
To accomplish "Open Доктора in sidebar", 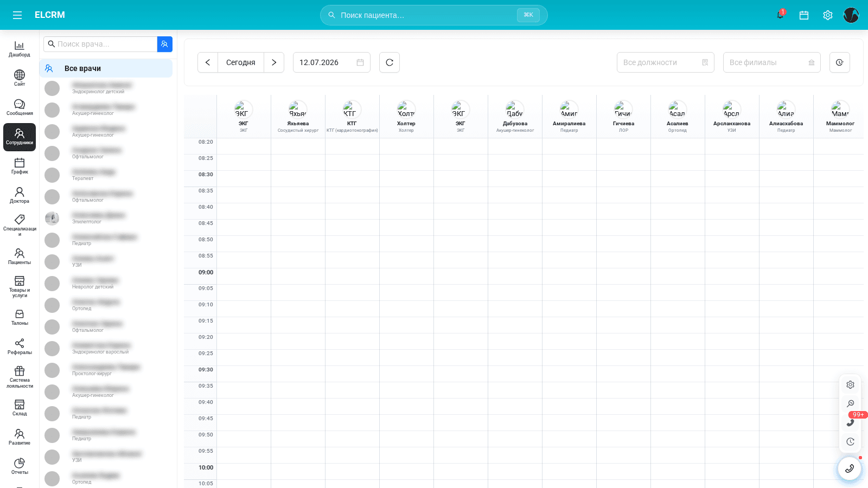I will pyautogui.click(x=20, y=195).
